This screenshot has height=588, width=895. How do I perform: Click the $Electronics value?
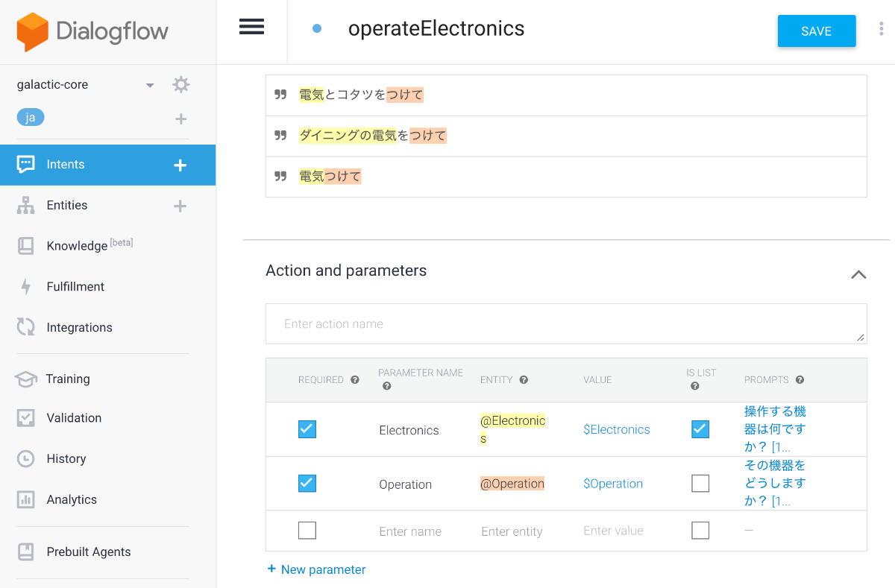click(617, 429)
